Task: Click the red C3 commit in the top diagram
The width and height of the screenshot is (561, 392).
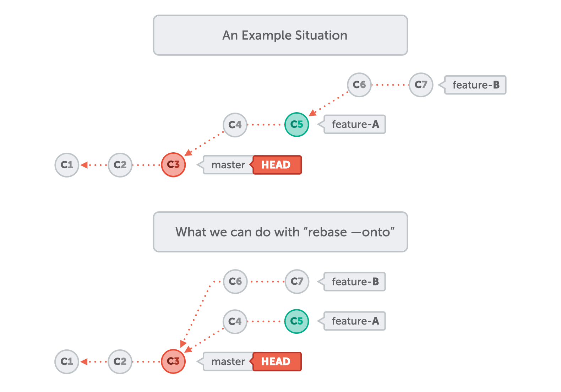Action: [173, 165]
